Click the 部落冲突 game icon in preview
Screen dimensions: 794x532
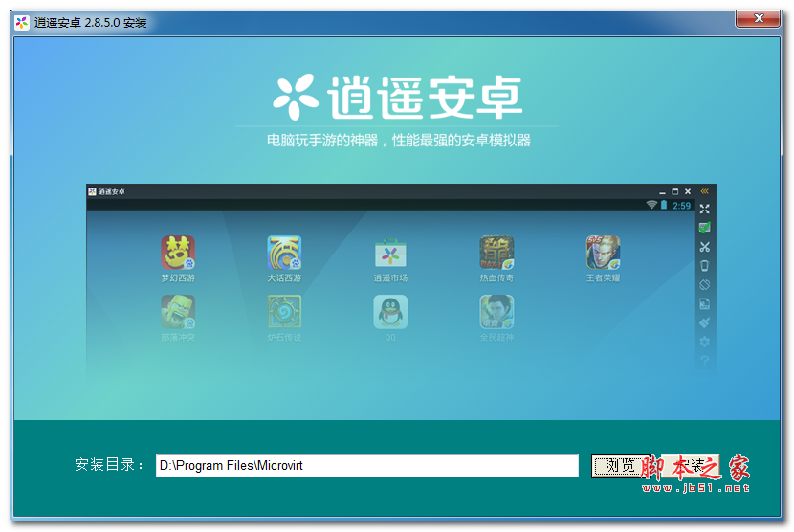(178, 312)
